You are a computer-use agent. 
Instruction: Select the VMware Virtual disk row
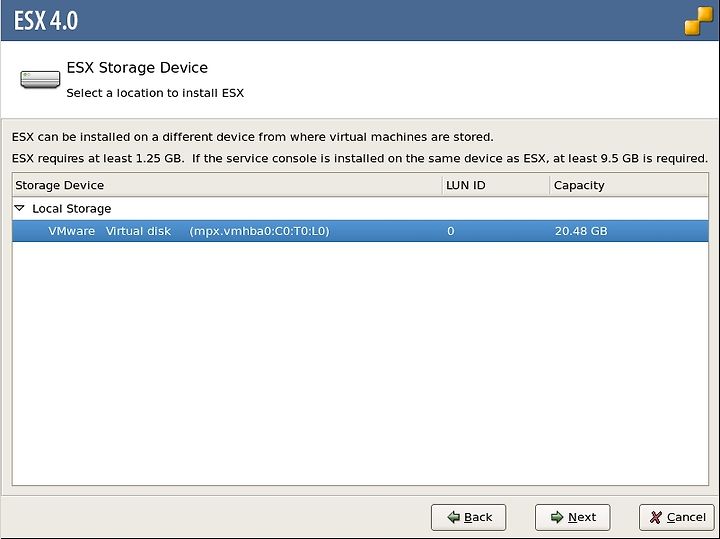(x=360, y=231)
